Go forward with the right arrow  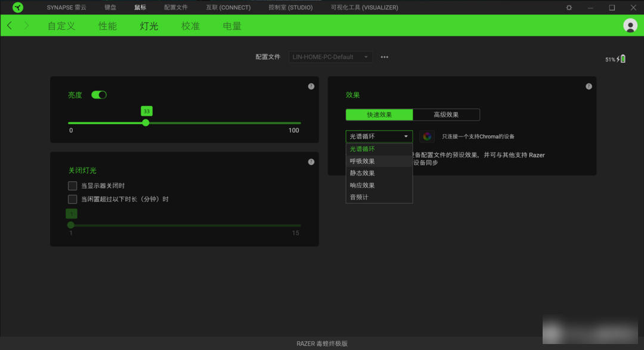coord(26,26)
